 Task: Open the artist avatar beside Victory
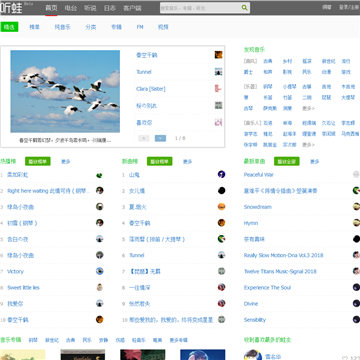(x=99, y=271)
